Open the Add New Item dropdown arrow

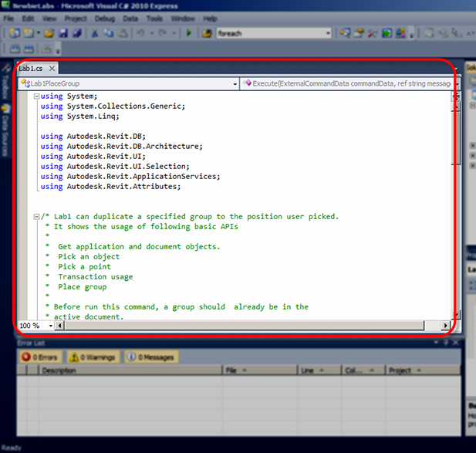tap(39, 32)
